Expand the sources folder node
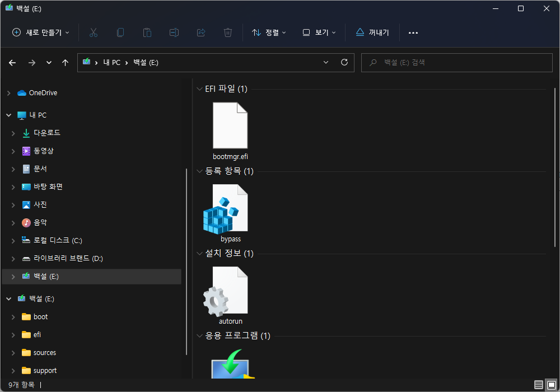 [13, 353]
